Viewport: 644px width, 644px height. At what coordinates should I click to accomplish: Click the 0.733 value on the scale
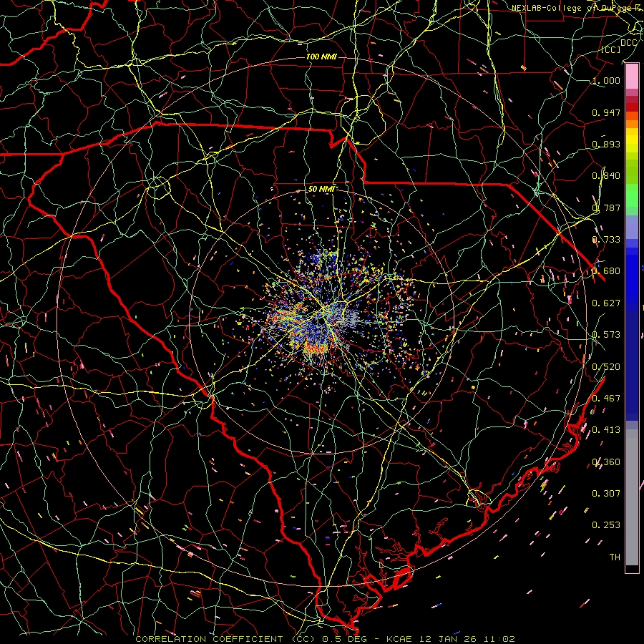606,240
